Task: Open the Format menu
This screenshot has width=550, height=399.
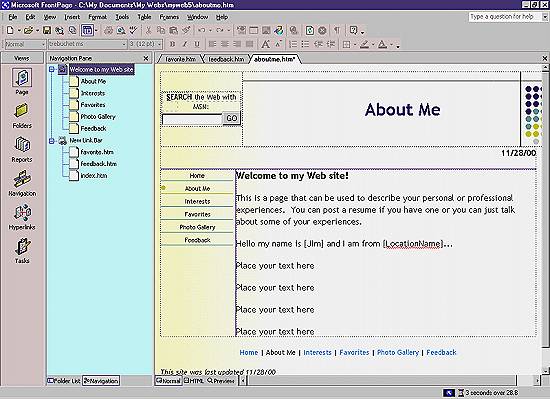Action: click(98, 17)
